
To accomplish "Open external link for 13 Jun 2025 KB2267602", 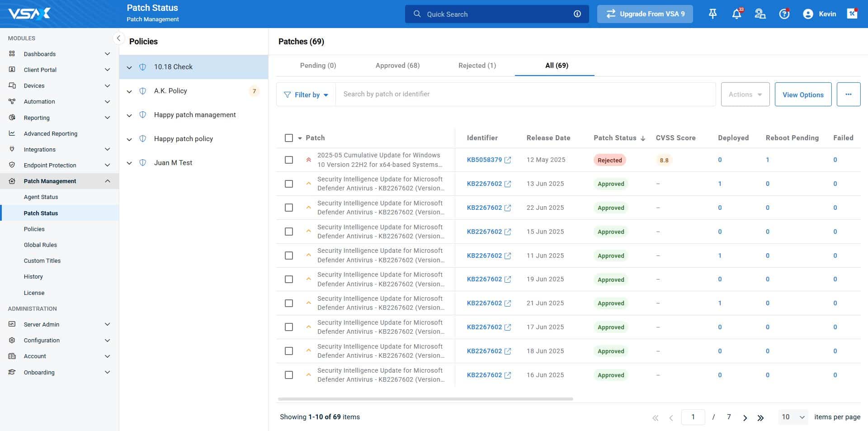I will coord(508,184).
